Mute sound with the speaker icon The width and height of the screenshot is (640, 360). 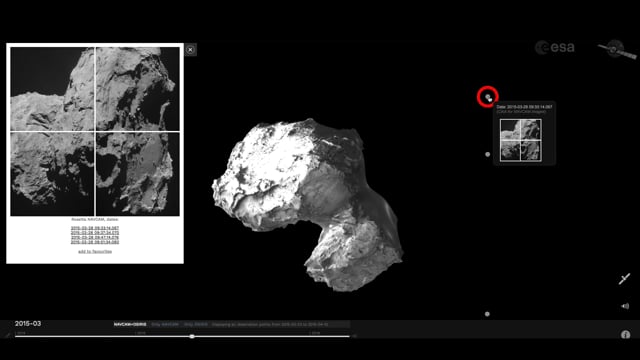tap(625, 306)
